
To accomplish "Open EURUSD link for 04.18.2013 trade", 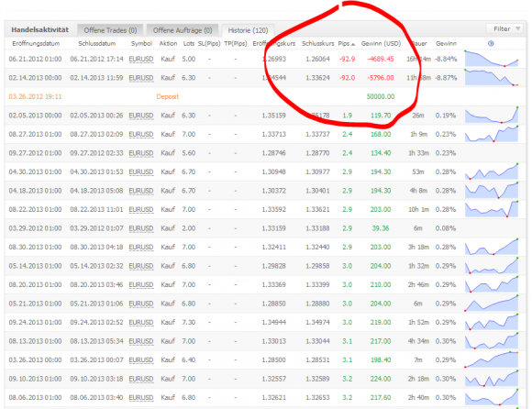I will (x=141, y=191).
